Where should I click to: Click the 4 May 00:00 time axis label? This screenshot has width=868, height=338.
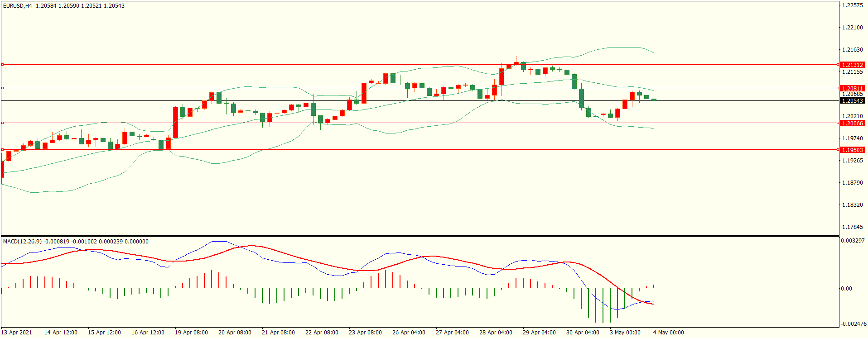click(x=668, y=332)
